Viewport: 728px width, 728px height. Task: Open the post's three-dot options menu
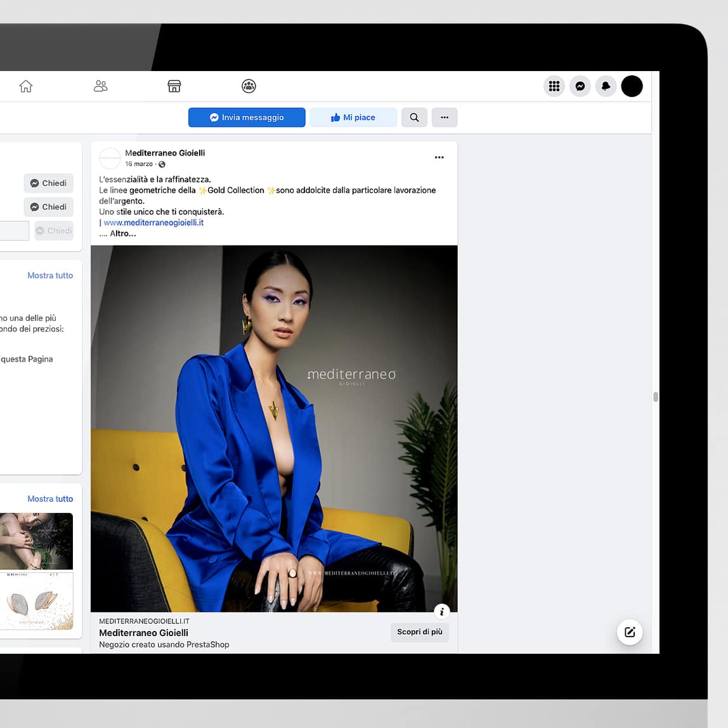[x=439, y=157]
